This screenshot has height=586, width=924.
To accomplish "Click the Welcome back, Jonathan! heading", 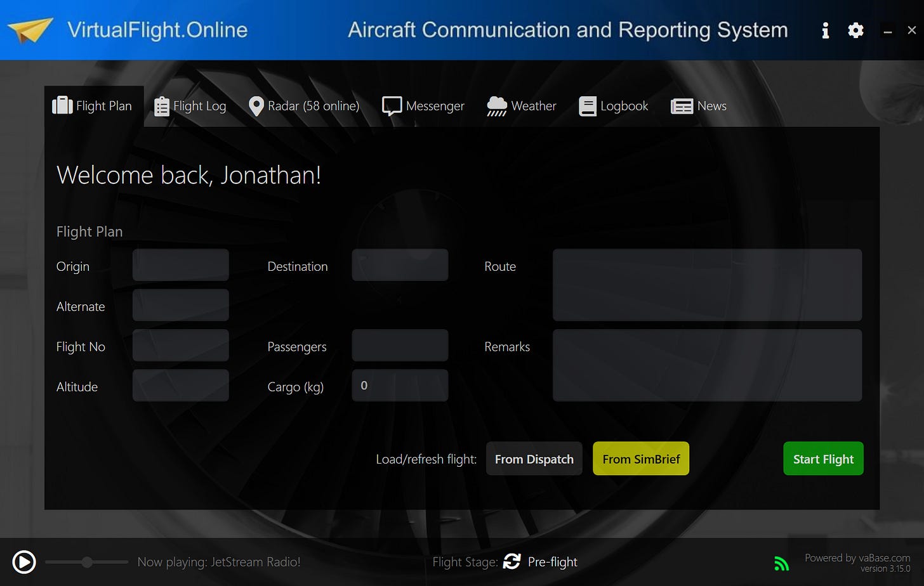I will point(189,175).
